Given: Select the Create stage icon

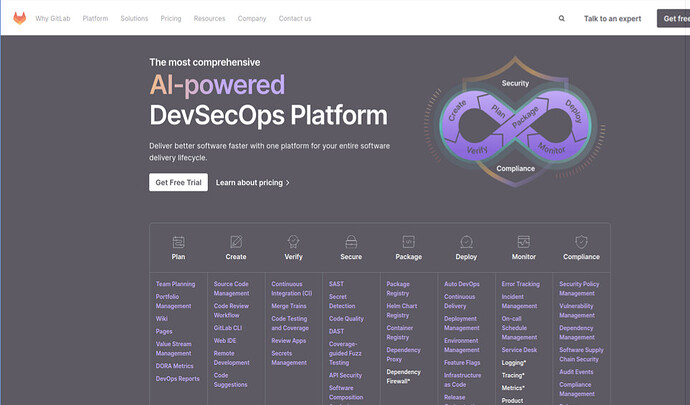Looking at the screenshot, I should tap(236, 242).
